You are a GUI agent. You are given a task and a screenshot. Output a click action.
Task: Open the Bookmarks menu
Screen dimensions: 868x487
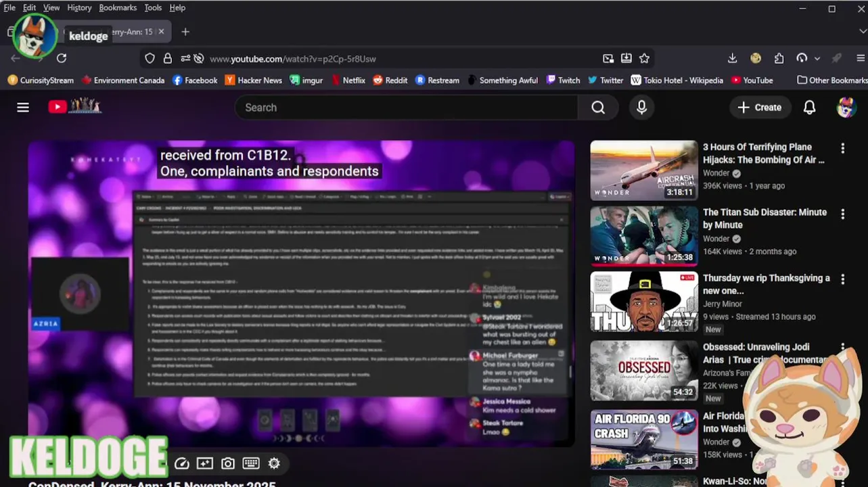pos(118,7)
